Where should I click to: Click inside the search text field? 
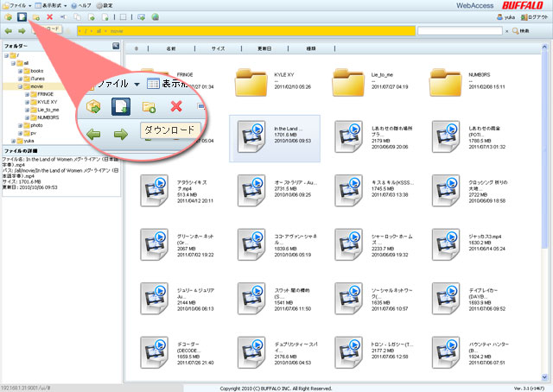[x=459, y=31]
